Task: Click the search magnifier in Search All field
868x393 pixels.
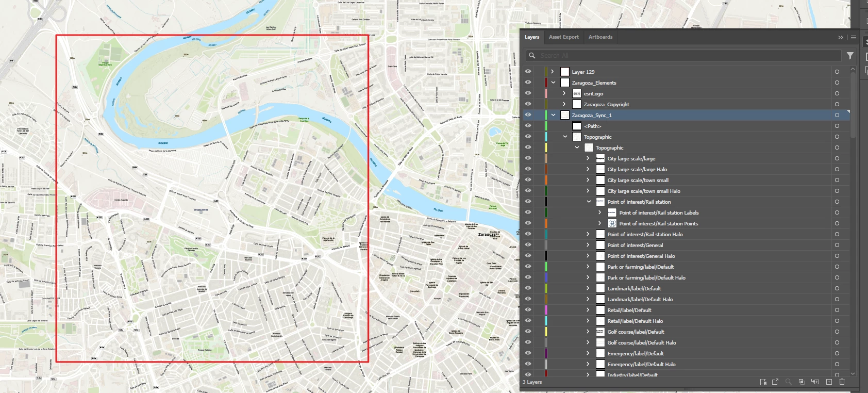Action: [x=532, y=55]
